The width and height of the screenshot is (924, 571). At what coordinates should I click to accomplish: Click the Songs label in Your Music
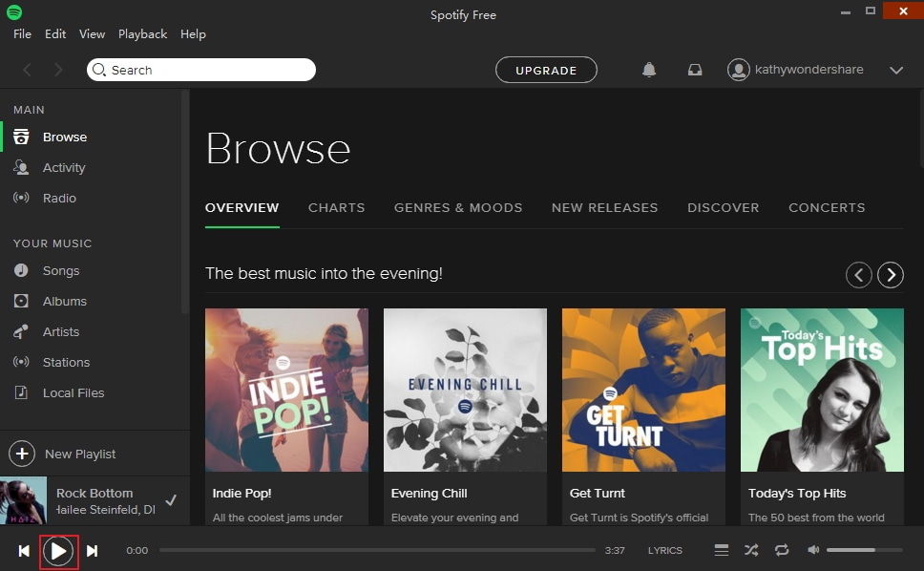point(61,270)
